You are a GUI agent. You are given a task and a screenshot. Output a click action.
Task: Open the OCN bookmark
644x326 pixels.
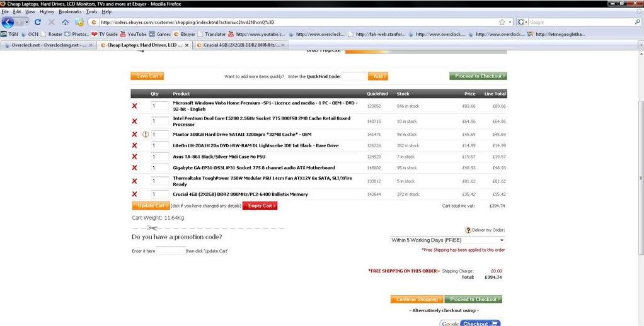30,34
